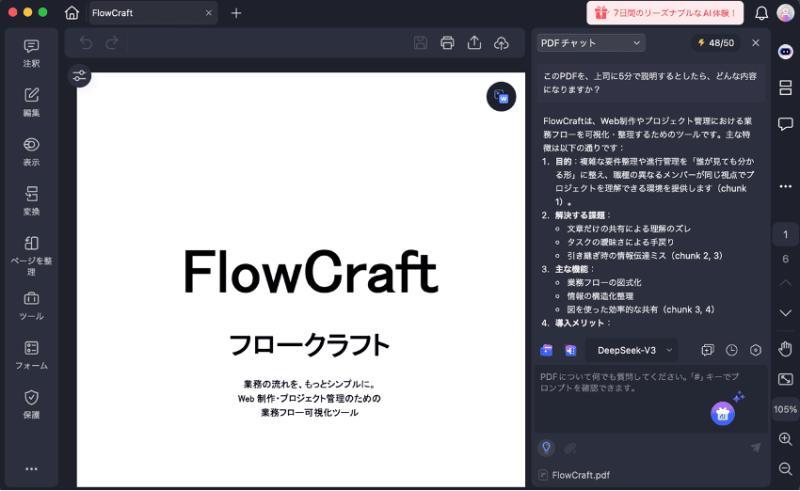Image resolution: width=800 pixels, height=491 pixels.
Task: Share the document with export icon
Action: coord(474,43)
